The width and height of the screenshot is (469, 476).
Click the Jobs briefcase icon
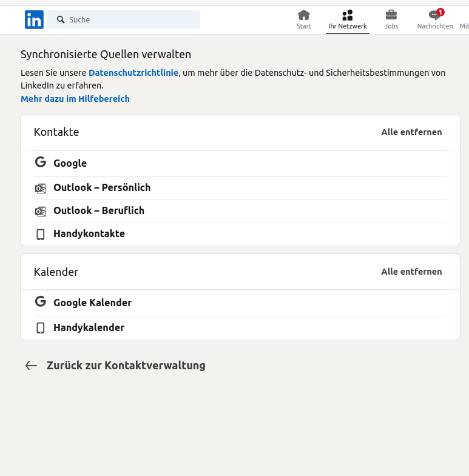coord(391,15)
